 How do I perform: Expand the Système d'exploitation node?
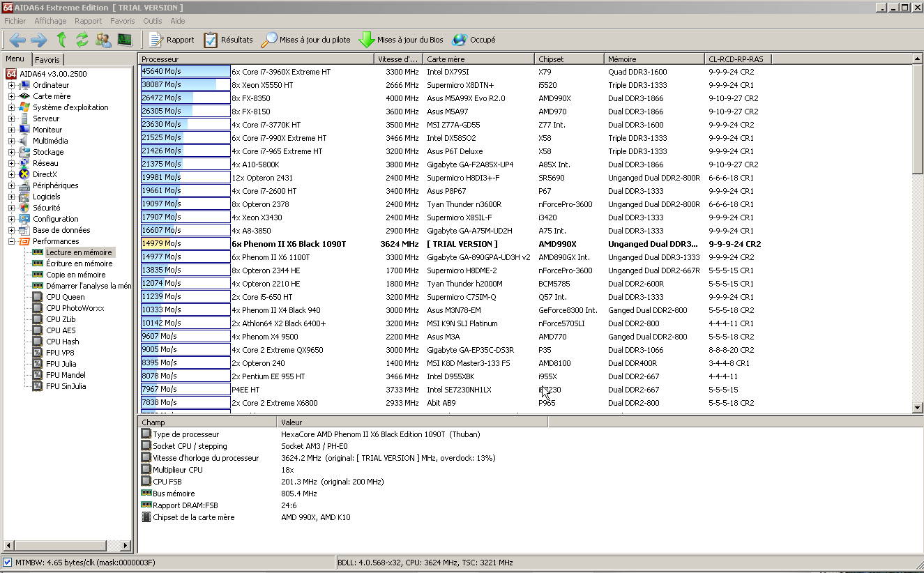click(11, 107)
